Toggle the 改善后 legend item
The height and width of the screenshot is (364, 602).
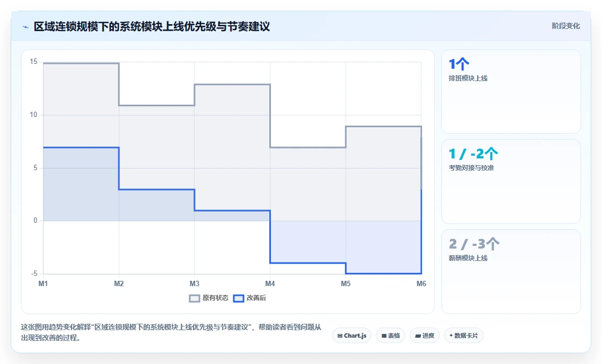coord(249,298)
